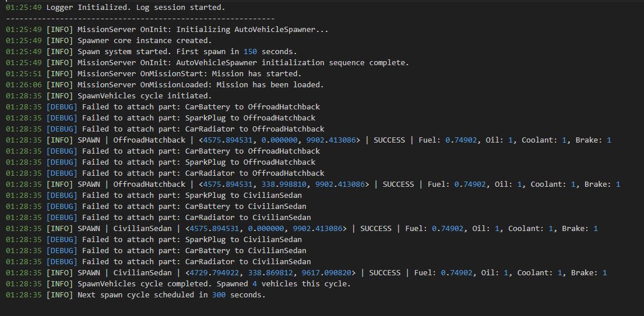The image size is (644, 316).
Task: Click the coordinate value 338.998810
Action: pos(280,184)
